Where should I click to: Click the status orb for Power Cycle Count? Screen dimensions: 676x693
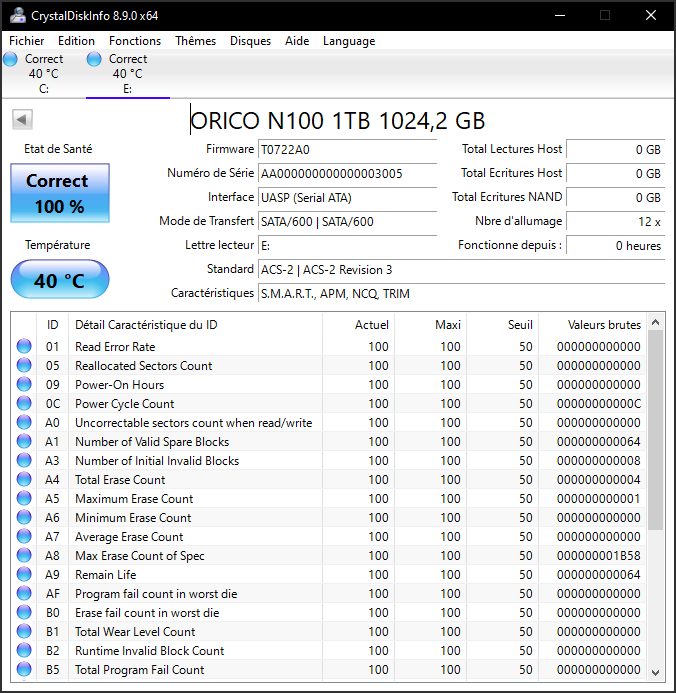(x=24, y=404)
